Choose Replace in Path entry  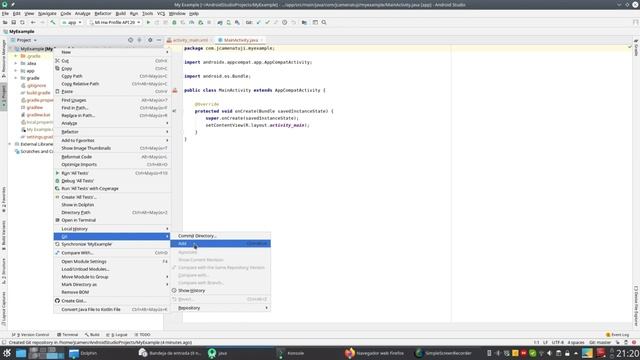[x=112, y=116]
